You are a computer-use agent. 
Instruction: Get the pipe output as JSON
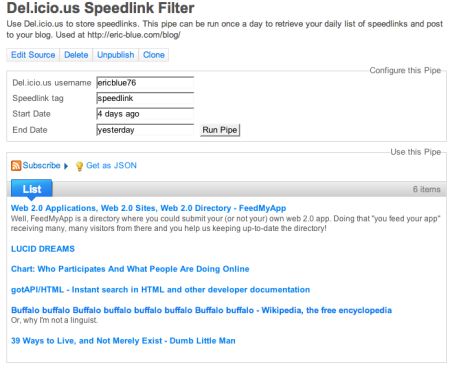111,165
